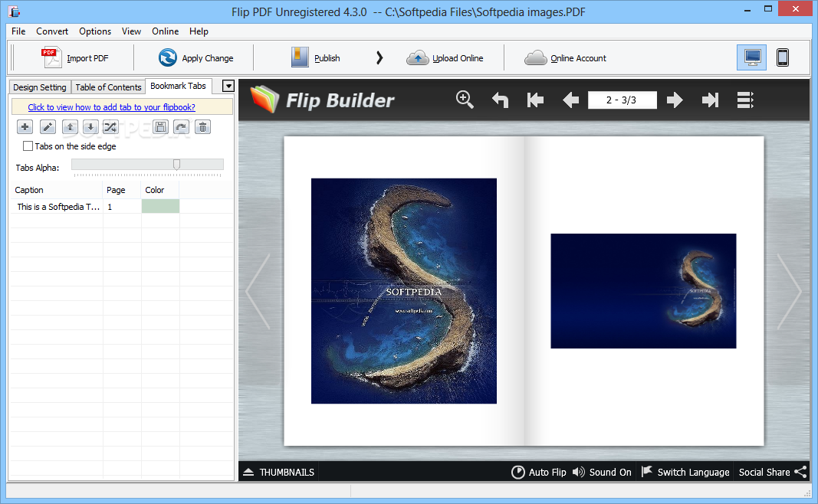Click the edit tab pencil icon
818x504 pixels.
pos(48,126)
